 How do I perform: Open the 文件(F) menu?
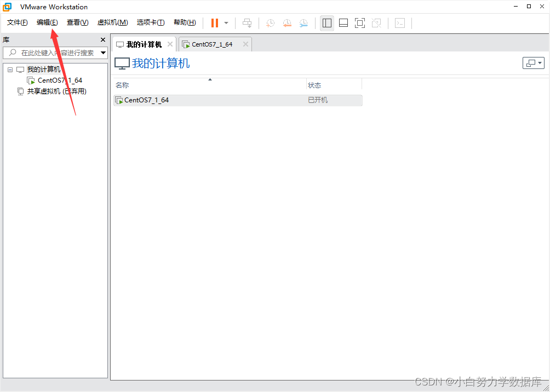17,23
